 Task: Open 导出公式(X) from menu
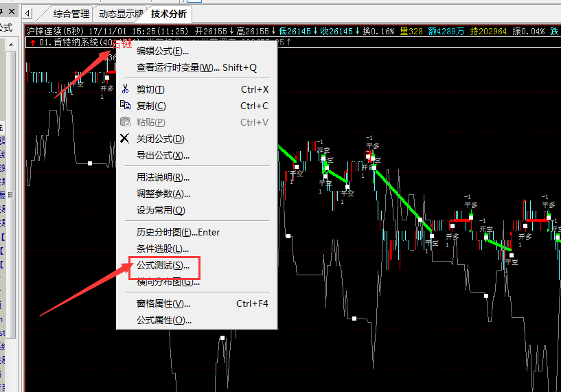click(x=197, y=155)
